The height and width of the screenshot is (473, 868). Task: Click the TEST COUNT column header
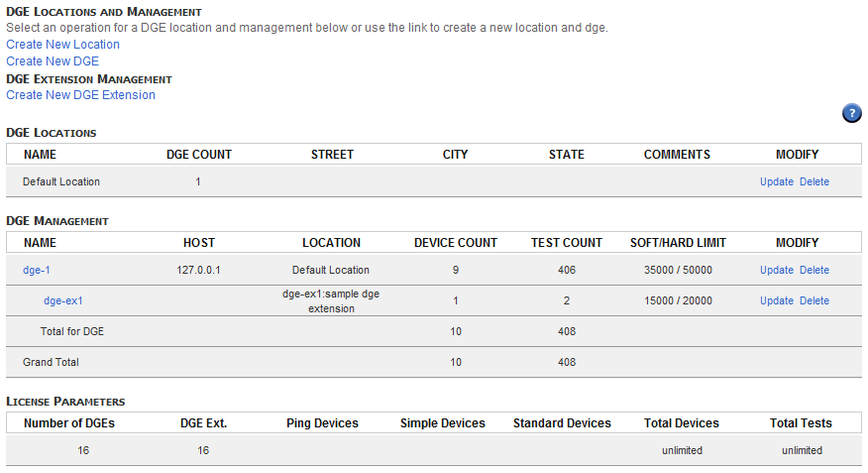[x=566, y=243]
